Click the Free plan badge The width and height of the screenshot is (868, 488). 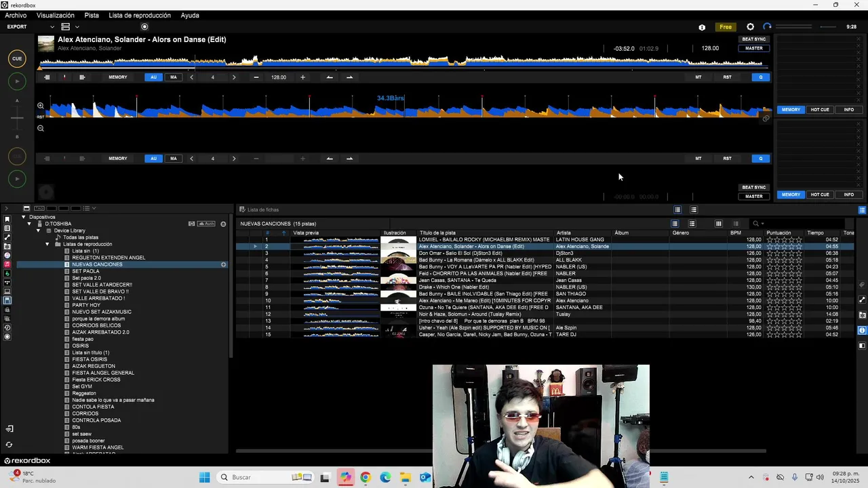click(x=726, y=27)
